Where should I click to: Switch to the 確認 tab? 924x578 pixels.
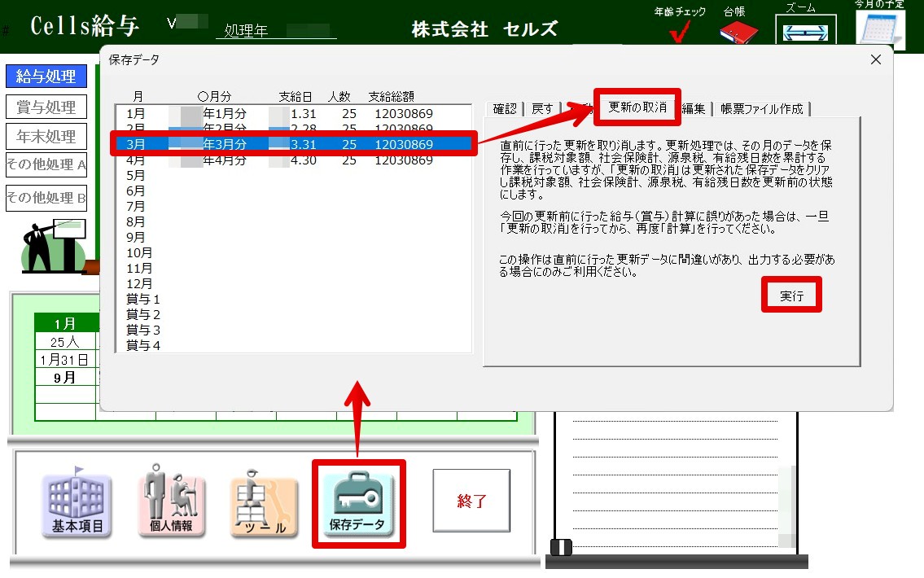tap(505, 109)
